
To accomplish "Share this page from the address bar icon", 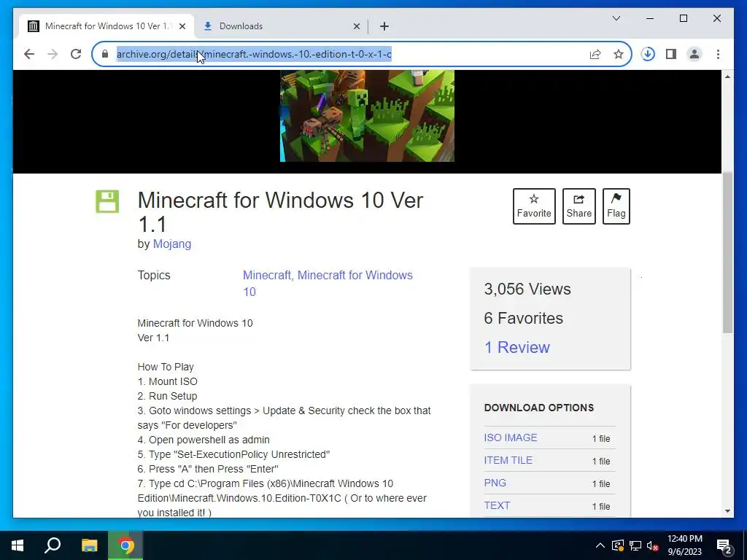I will click(595, 54).
